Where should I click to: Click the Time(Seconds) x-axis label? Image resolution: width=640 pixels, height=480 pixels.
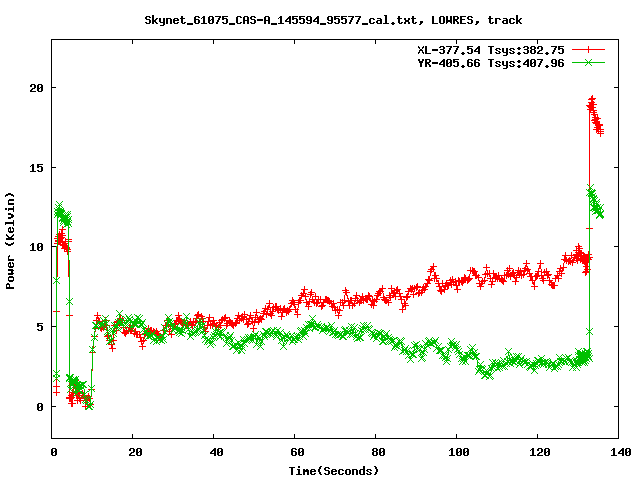click(335, 470)
